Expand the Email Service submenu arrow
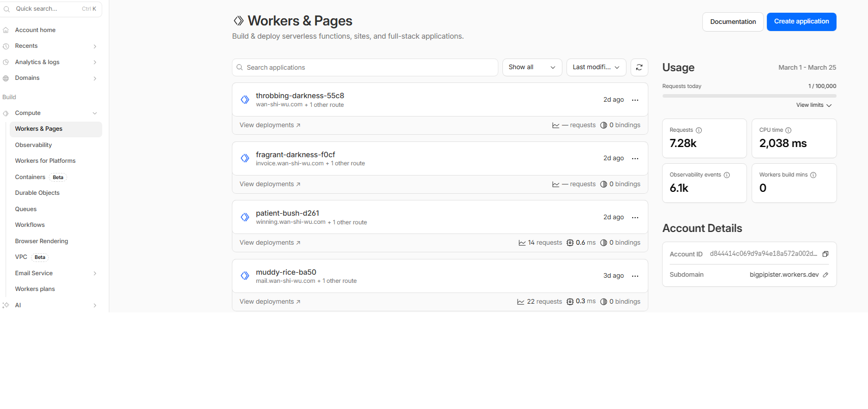The image size is (868, 409). 95,274
